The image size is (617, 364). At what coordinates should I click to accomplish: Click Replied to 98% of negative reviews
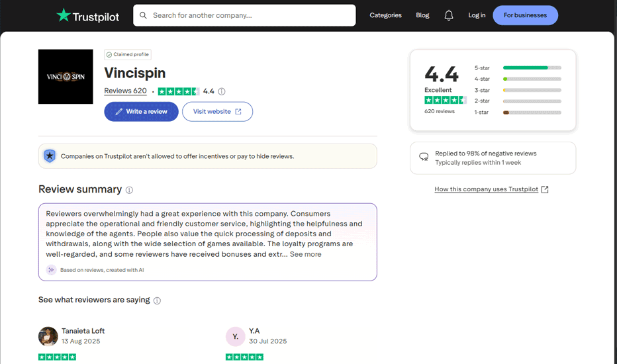[485, 154]
